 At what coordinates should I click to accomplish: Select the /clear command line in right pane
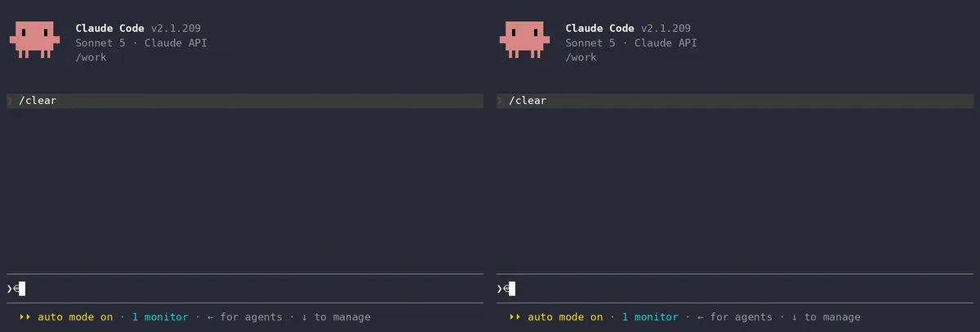pyautogui.click(x=735, y=101)
